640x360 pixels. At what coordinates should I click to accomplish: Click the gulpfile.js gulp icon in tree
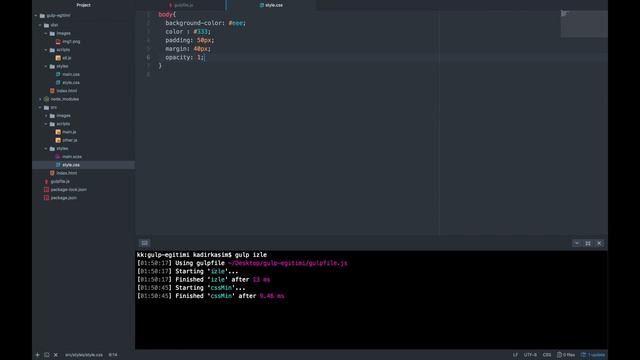(x=47, y=181)
